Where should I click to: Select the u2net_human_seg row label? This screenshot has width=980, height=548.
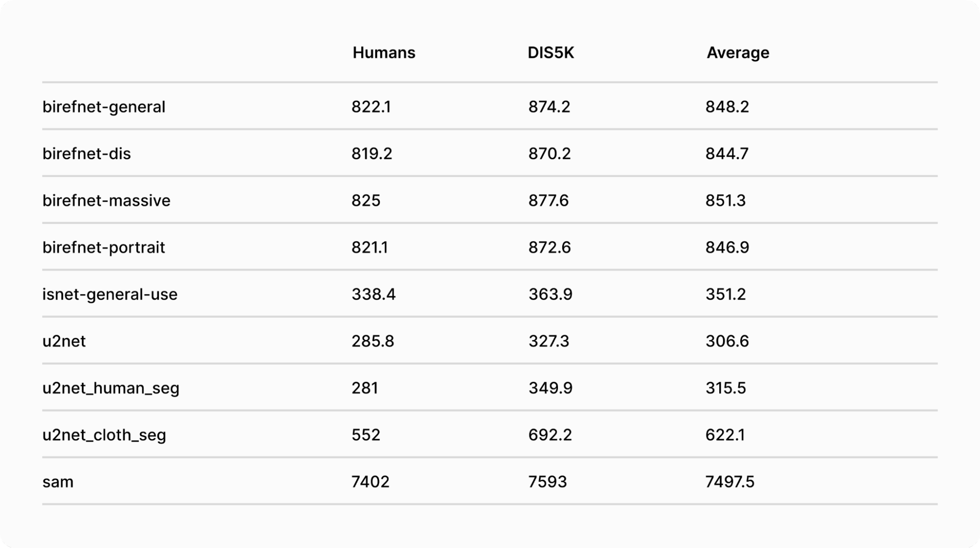(x=111, y=388)
